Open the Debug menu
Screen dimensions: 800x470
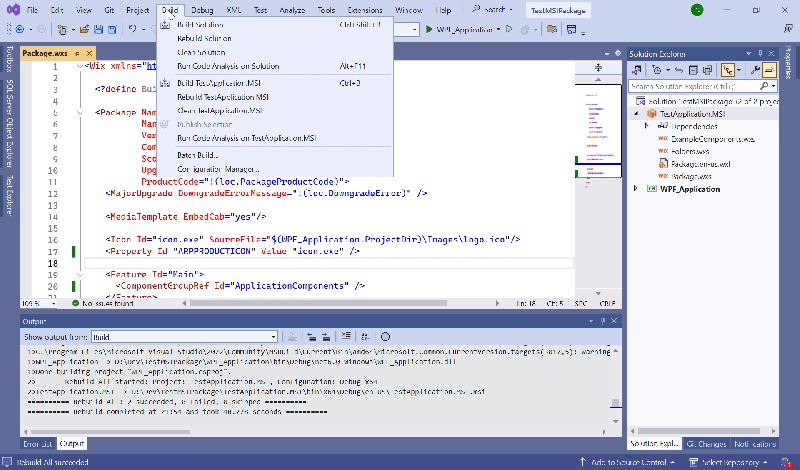(x=202, y=10)
